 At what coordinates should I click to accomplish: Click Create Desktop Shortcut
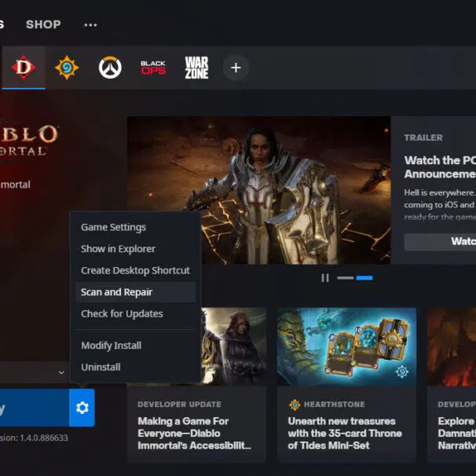pos(135,270)
